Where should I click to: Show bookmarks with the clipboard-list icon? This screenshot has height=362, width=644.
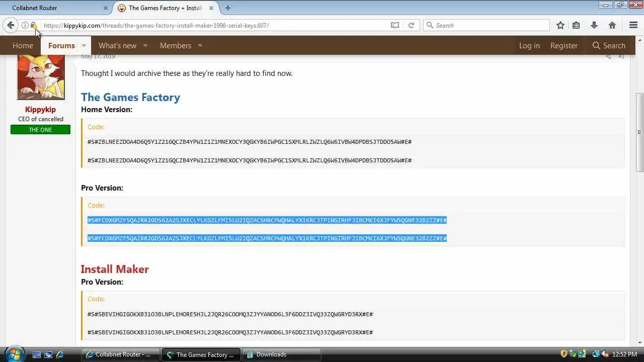pyautogui.click(x=577, y=25)
